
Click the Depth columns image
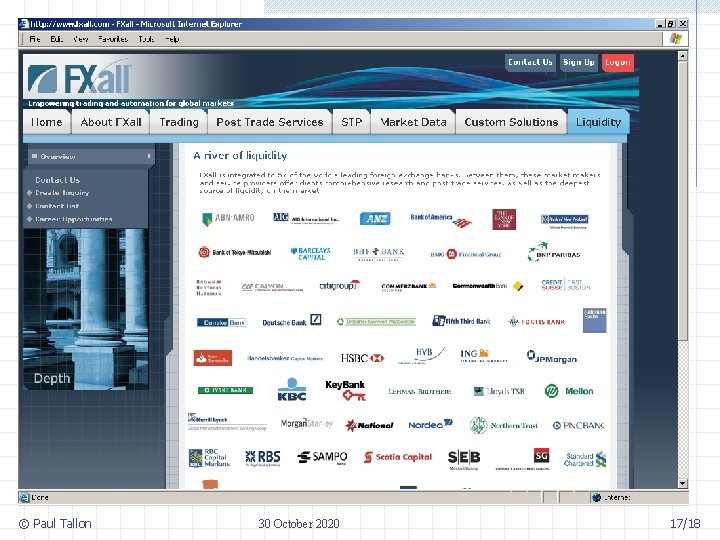(86, 309)
